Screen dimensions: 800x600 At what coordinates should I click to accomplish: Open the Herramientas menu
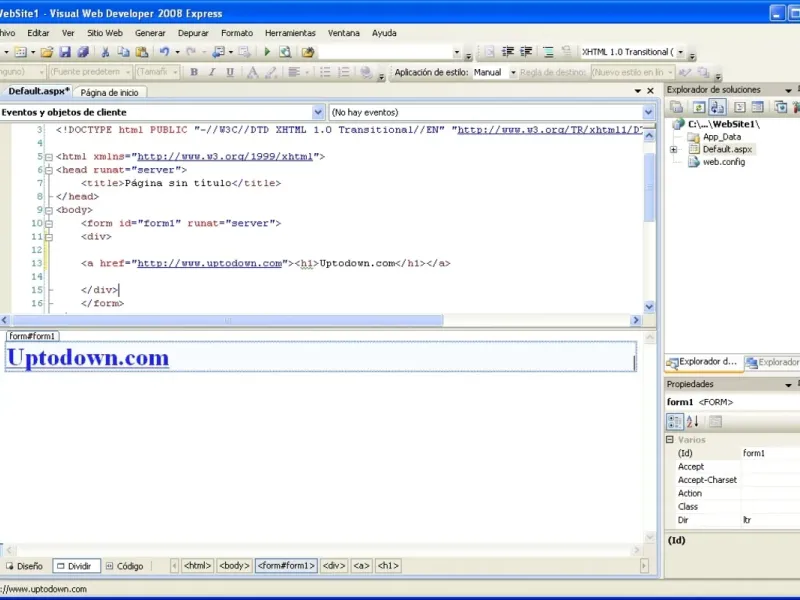click(290, 33)
